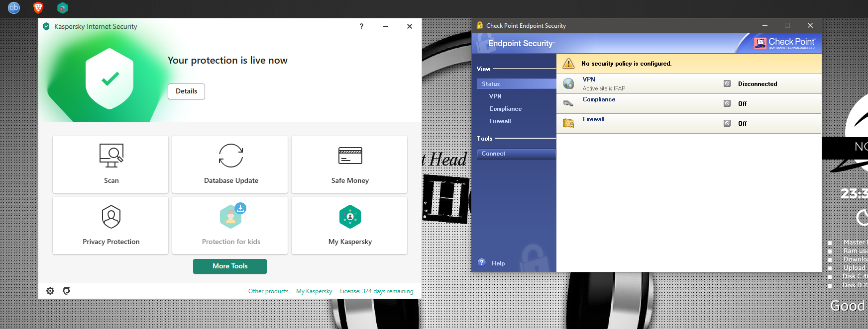Start a Database Update via circular arrows icon
Screen dimensions: 868x329
pyautogui.click(x=231, y=156)
